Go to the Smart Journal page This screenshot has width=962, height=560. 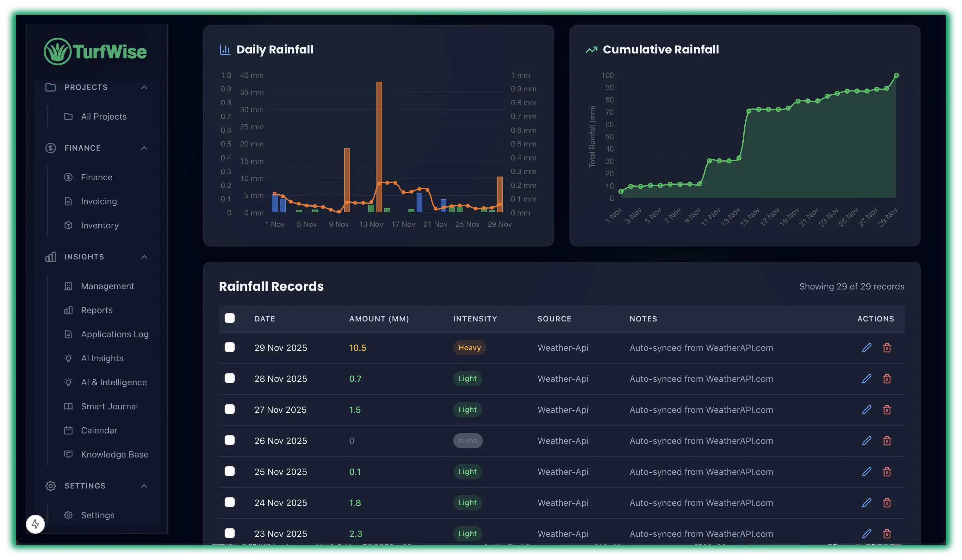pos(109,407)
